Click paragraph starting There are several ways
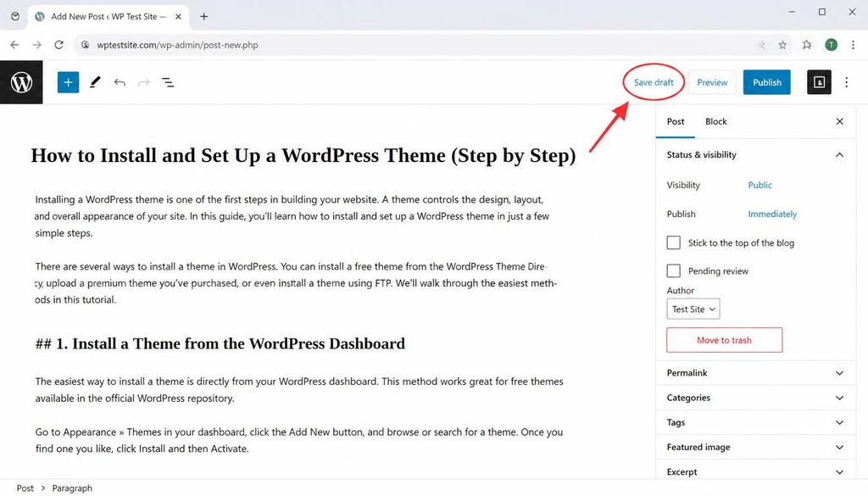The height and width of the screenshot is (496, 868). pos(296,283)
